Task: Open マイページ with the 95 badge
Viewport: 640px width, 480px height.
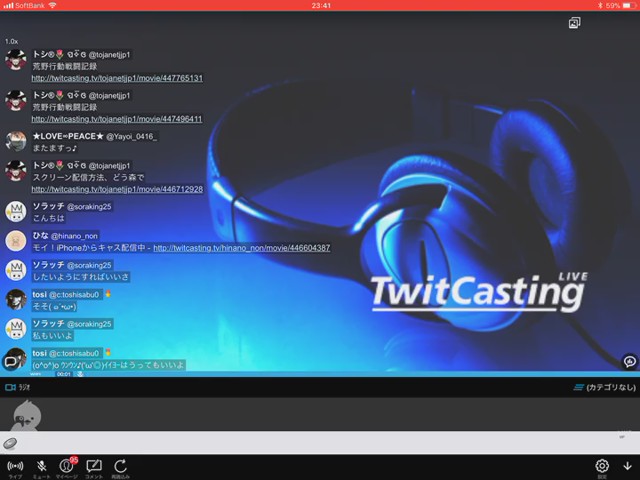Action: (x=67, y=465)
